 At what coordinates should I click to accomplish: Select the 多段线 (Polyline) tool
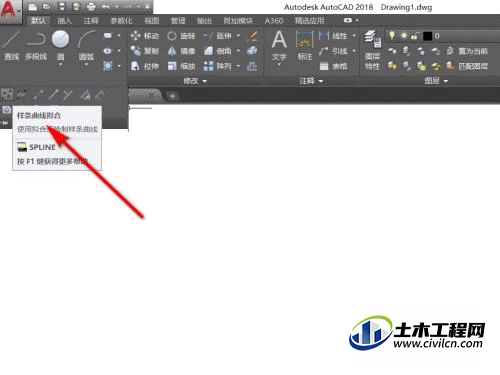(x=36, y=46)
